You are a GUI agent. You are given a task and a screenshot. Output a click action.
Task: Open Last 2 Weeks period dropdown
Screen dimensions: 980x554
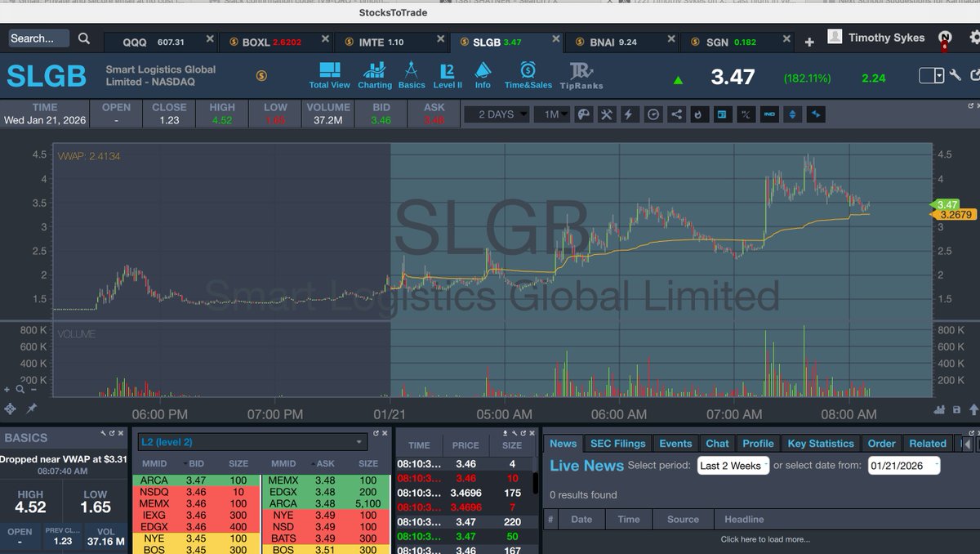[733, 466]
